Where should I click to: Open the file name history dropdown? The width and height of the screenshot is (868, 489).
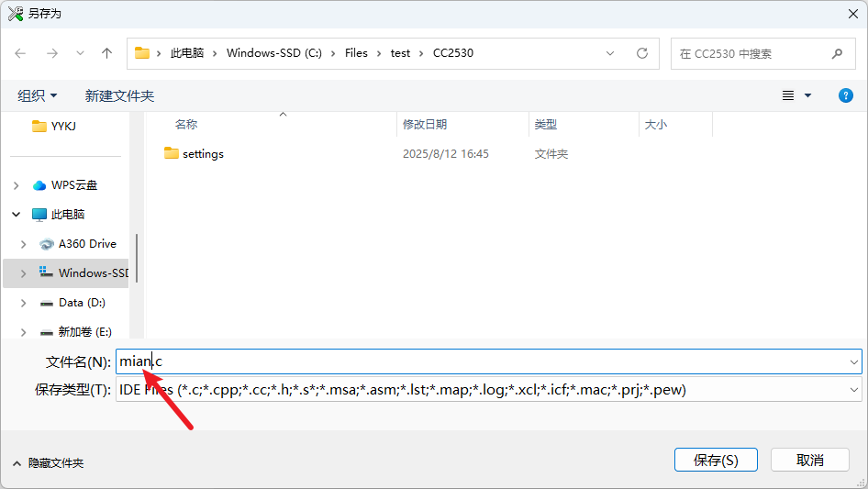[853, 362]
